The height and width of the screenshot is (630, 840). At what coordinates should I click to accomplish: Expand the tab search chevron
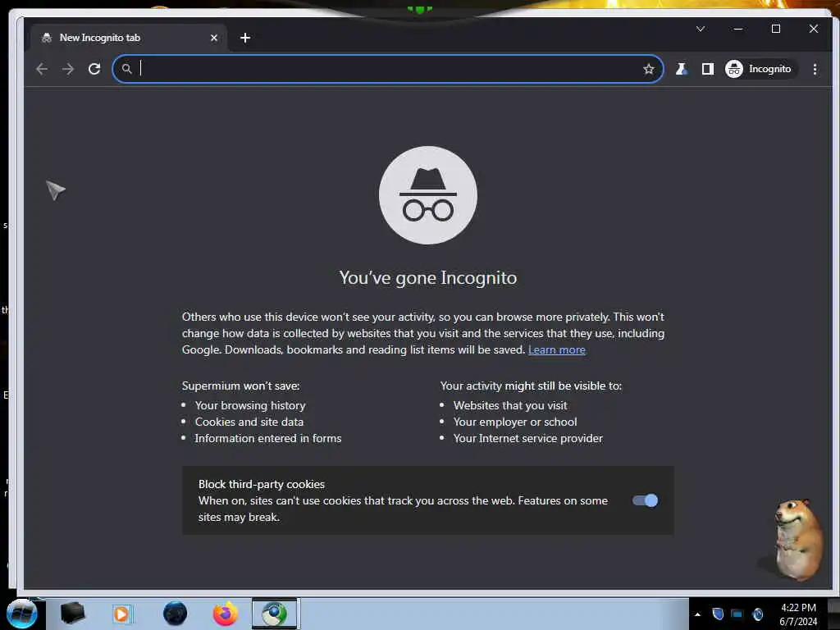pos(701,29)
